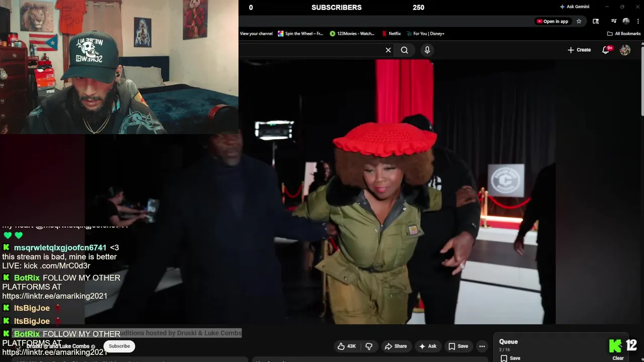Click the webcam overlay thumbnail

pyautogui.click(x=119, y=67)
